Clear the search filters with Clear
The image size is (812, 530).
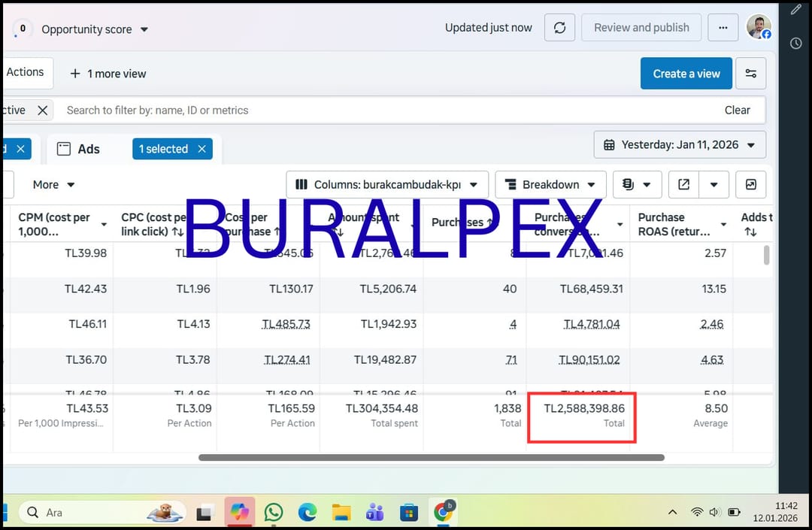click(x=737, y=111)
